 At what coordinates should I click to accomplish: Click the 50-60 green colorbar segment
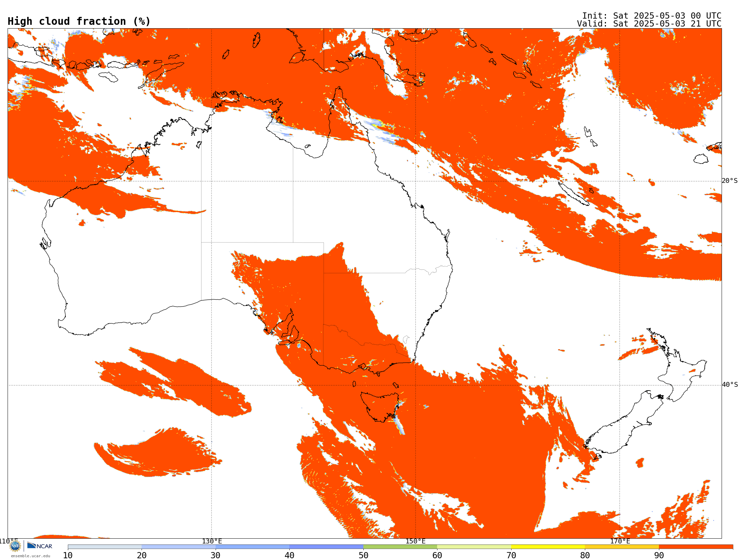[400, 547]
